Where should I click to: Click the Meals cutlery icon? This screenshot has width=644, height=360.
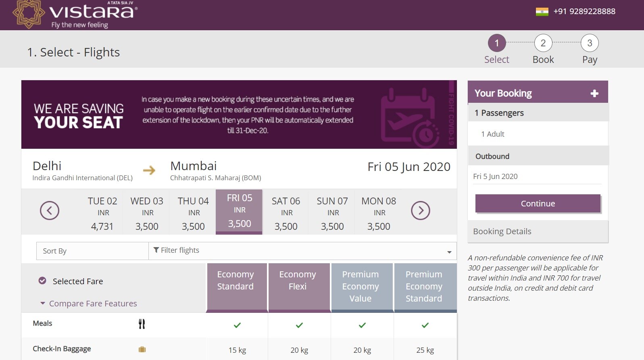(x=142, y=324)
